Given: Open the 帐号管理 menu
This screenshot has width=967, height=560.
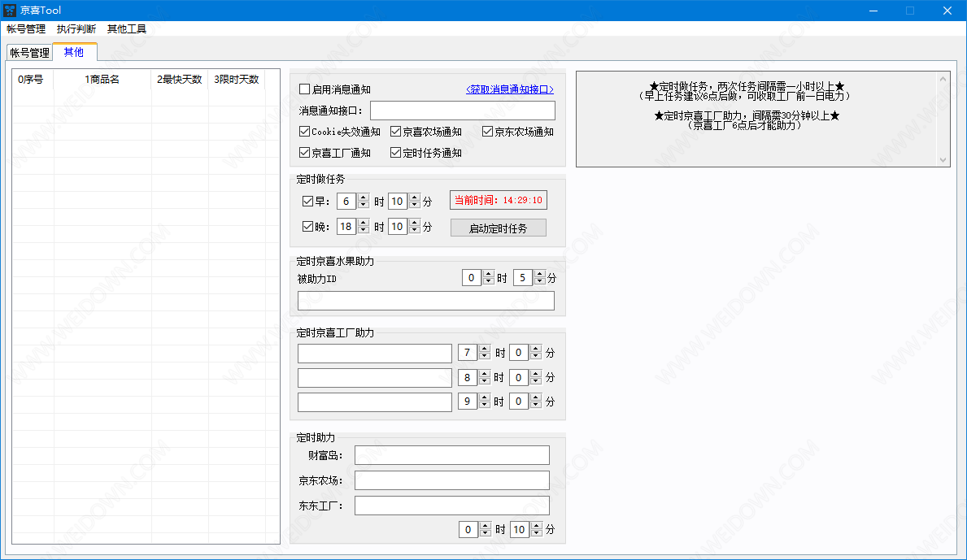Looking at the screenshot, I should click(26, 28).
